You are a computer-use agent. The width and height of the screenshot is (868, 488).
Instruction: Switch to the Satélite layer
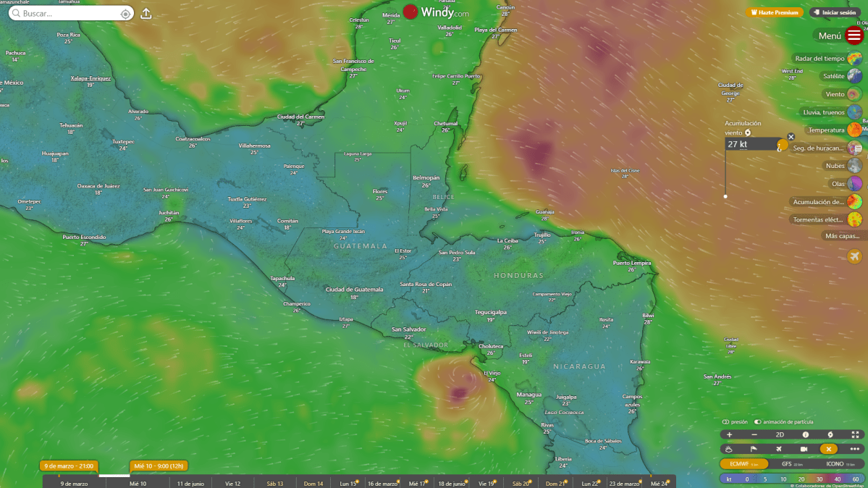tap(841, 76)
